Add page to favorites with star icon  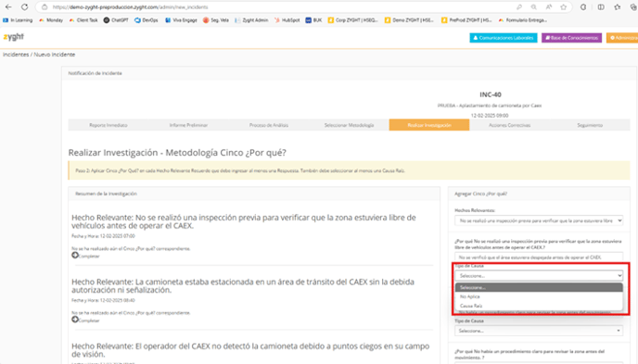pos(564,6)
